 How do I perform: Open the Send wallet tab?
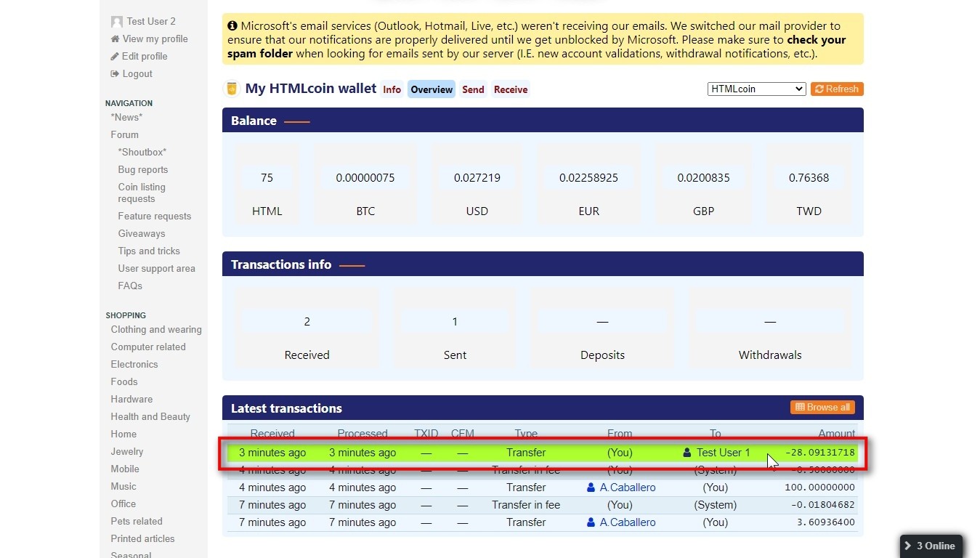[473, 89]
